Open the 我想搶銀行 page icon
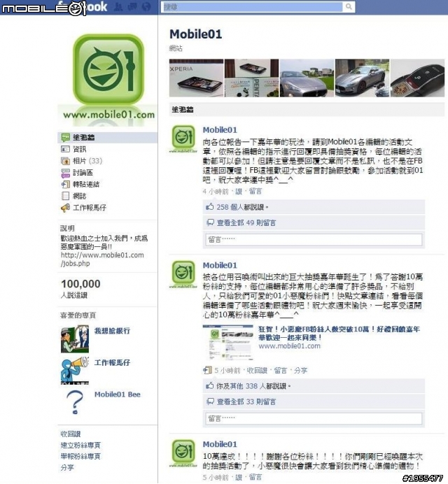448x484 pixels. click(75, 339)
